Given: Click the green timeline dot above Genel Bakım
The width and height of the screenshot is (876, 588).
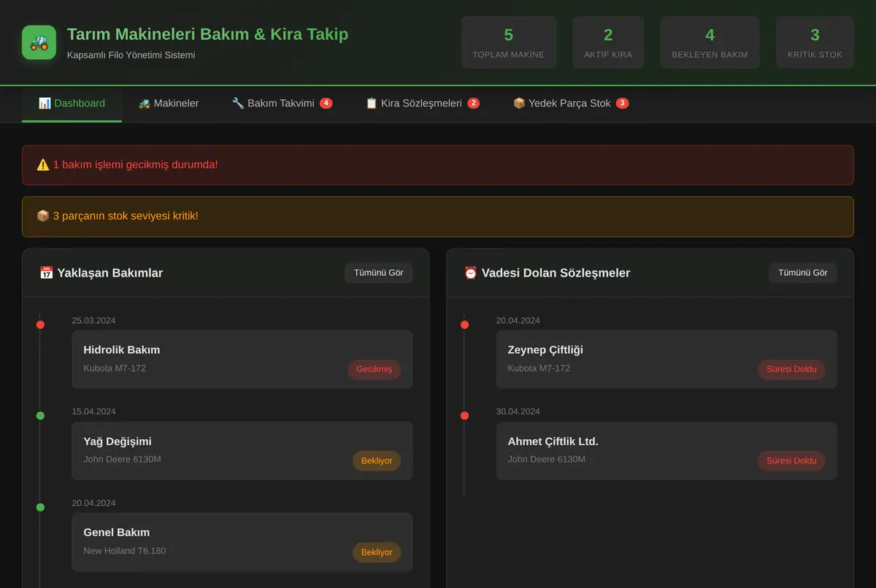Looking at the screenshot, I should pos(40,507).
